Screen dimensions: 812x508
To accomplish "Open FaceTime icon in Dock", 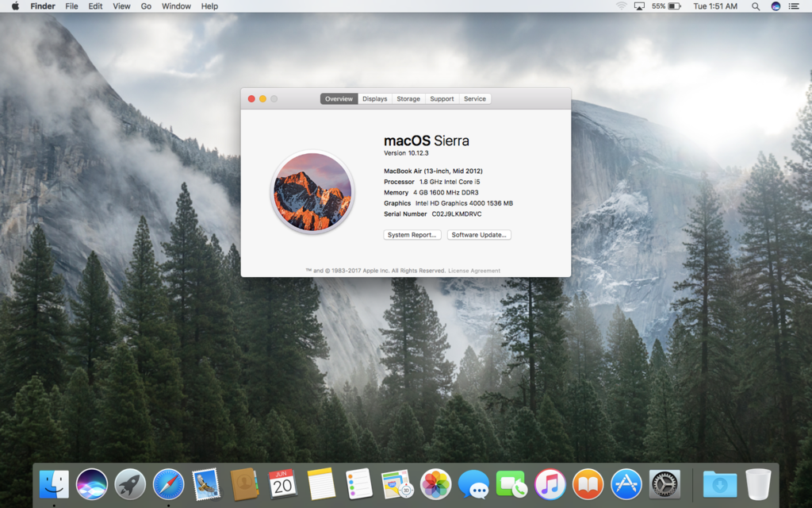I will 511,484.
